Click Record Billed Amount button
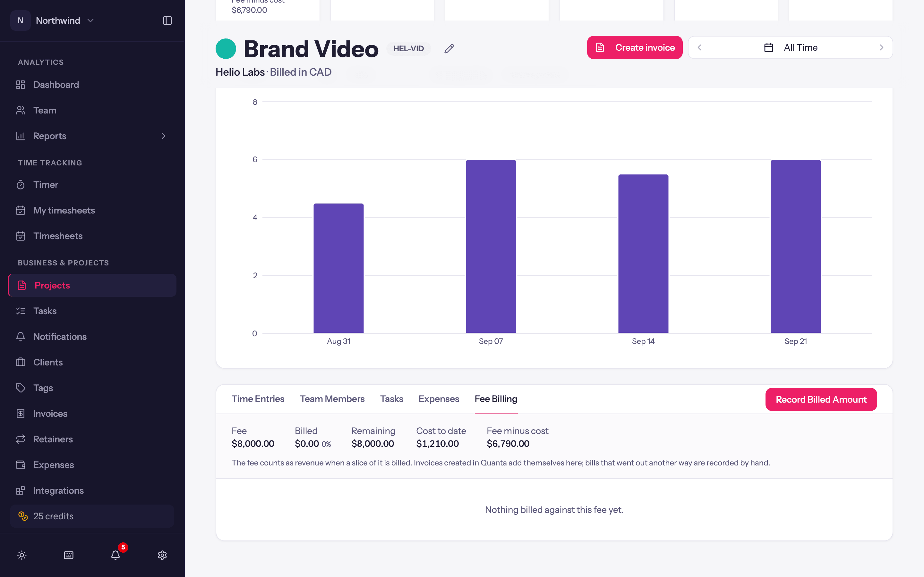 [821, 399]
